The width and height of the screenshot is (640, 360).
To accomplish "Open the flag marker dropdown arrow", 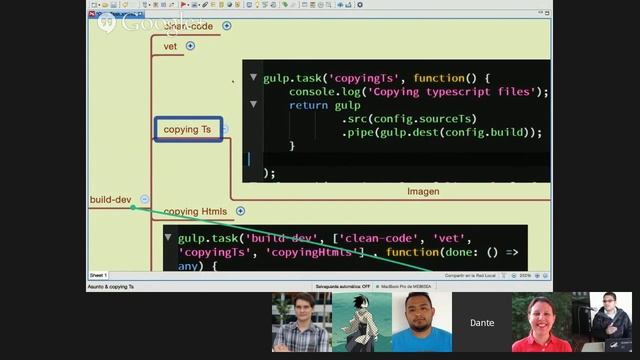I will [x=188, y=5].
